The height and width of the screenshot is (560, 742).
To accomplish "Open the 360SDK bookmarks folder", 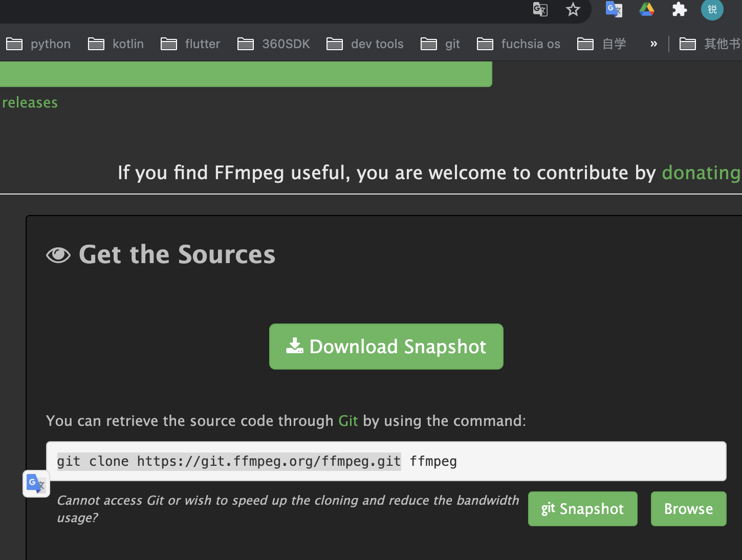I will (274, 44).
